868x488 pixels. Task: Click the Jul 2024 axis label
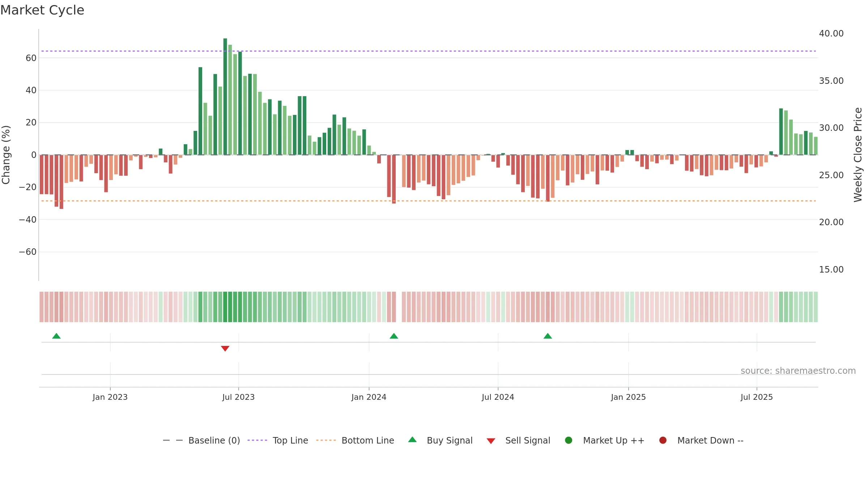[498, 397]
